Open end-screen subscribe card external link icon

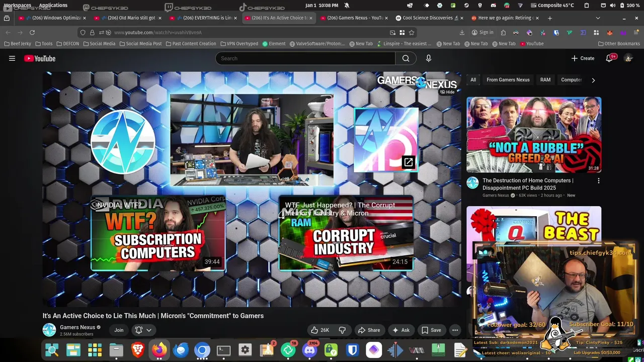pos(408,162)
